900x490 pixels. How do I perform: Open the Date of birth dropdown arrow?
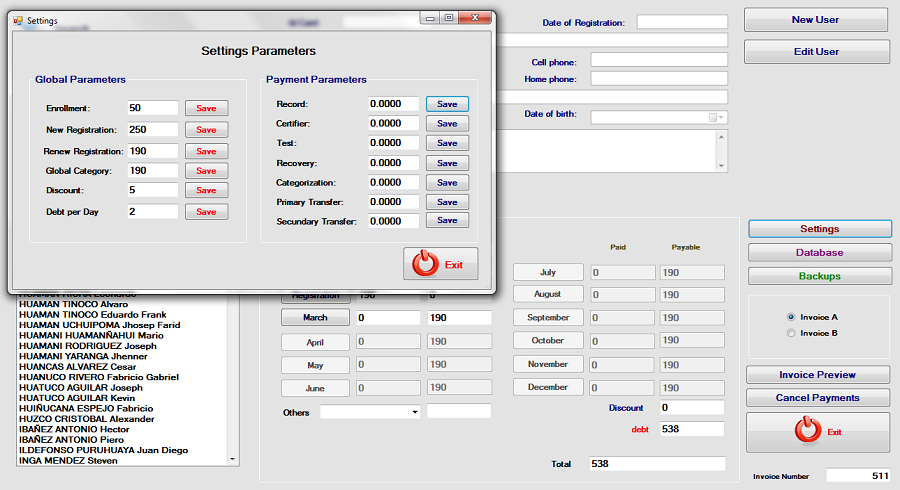click(722, 117)
